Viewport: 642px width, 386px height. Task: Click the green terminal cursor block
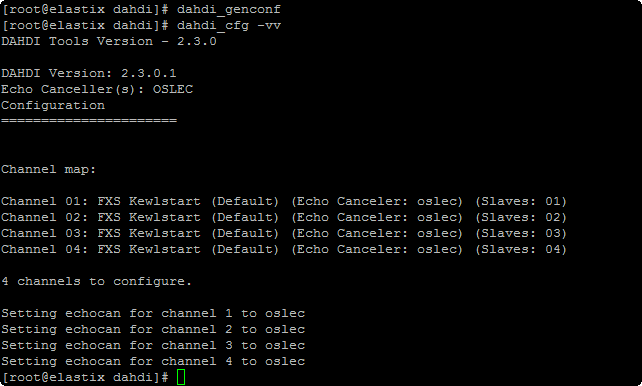[181, 377]
